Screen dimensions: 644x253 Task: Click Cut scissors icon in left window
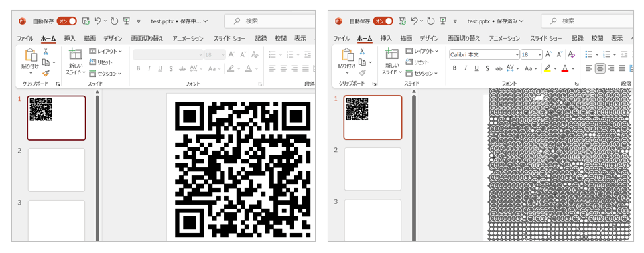(46, 52)
